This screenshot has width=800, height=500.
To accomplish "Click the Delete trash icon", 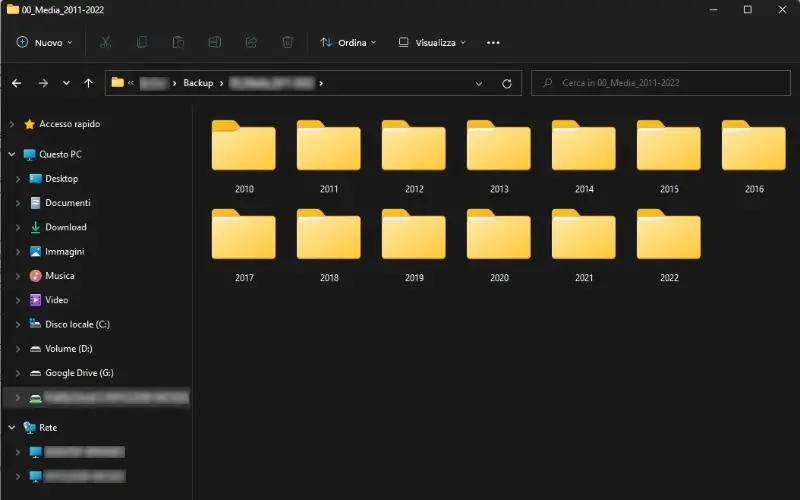I will pyautogui.click(x=288, y=42).
